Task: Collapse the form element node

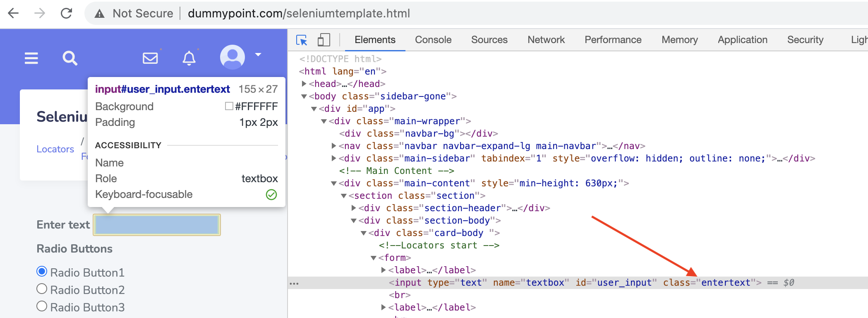Action: tap(374, 258)
